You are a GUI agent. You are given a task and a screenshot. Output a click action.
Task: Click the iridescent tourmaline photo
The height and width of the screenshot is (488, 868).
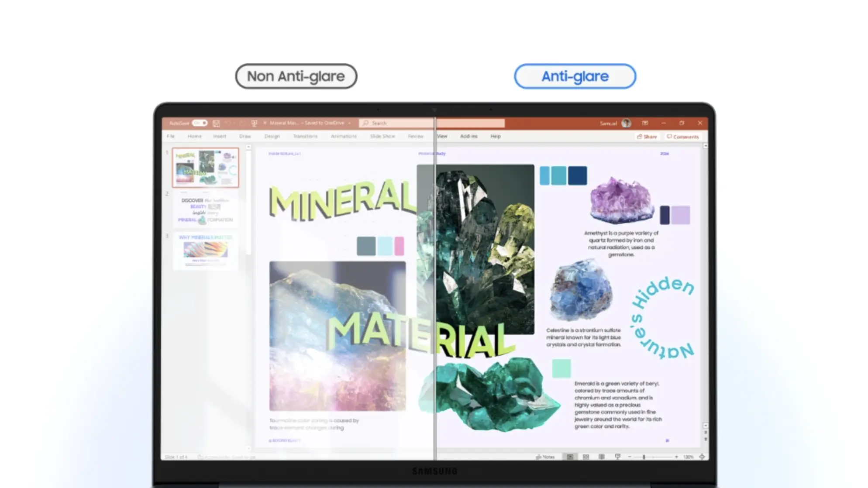pos(338,336)
